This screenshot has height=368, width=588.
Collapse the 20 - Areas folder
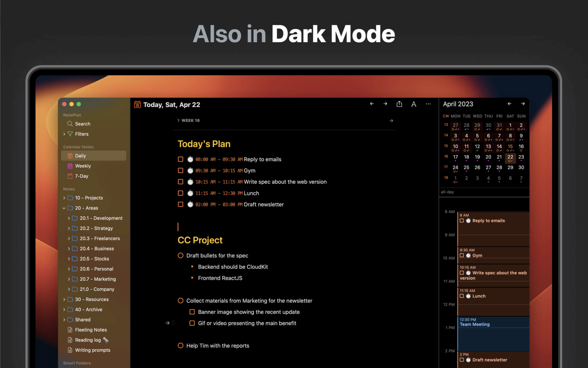pos(64,208)
